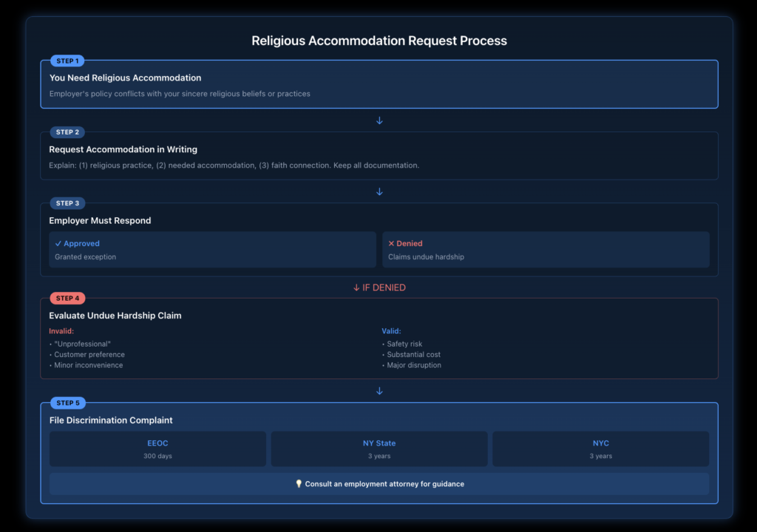
Task: Switch to the NYC filing option
Action: 600,448
